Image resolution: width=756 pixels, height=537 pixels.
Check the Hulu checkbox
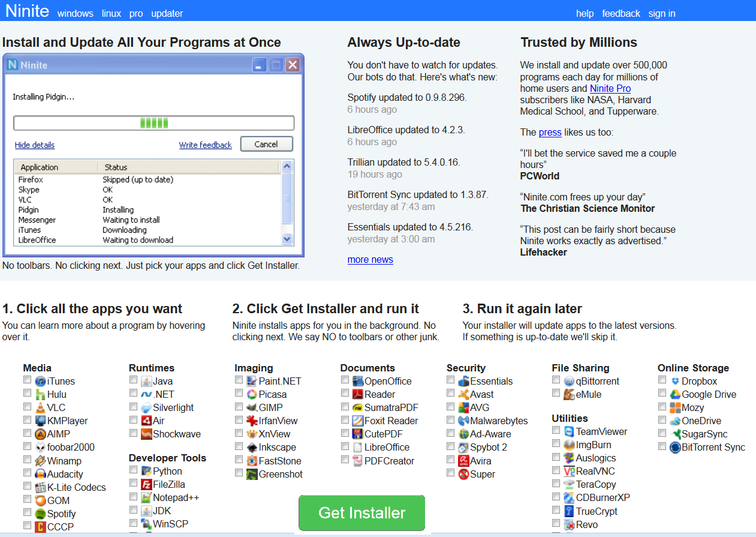[27, 393]
